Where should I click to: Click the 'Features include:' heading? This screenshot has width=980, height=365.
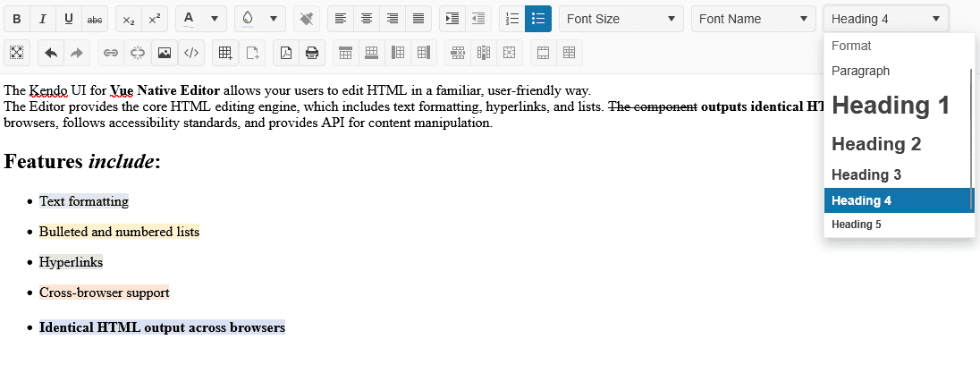coord(82,162)
